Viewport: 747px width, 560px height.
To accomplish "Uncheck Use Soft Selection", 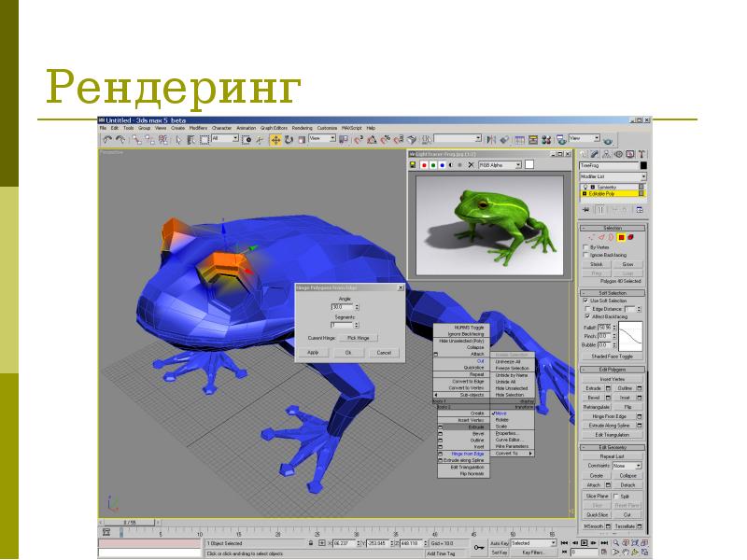I will click(x=585, y=301).
